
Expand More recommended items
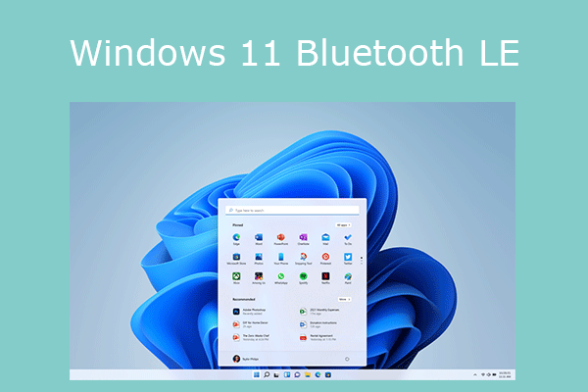(x=345, y=299)
